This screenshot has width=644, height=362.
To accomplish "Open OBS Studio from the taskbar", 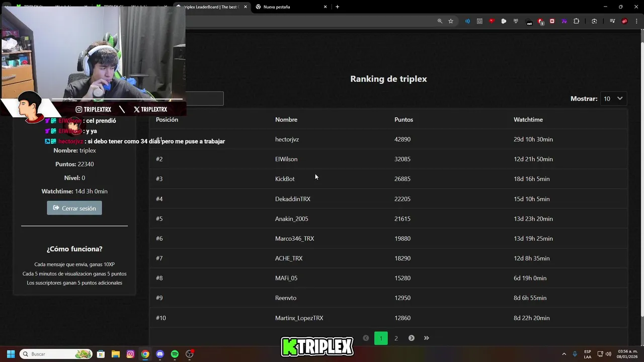I will pyautogui.click(x=190, y=354).
